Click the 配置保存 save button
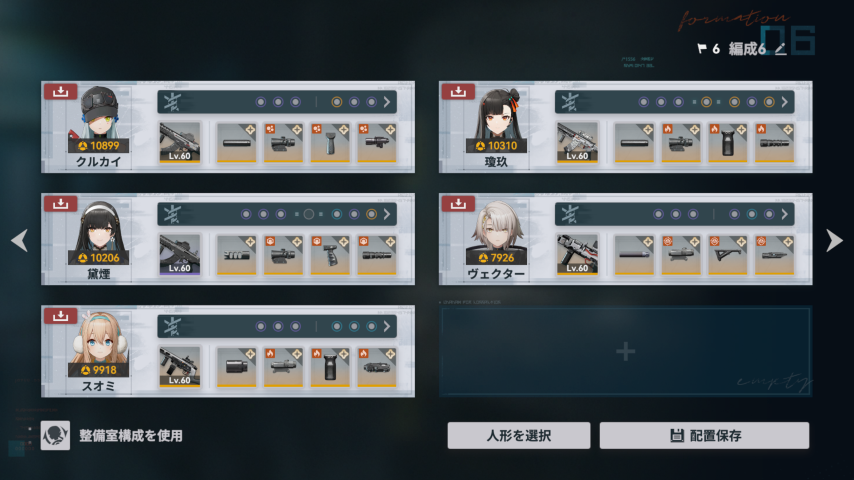This screenshot has width=854, height=480. click(x=704, y=435)
